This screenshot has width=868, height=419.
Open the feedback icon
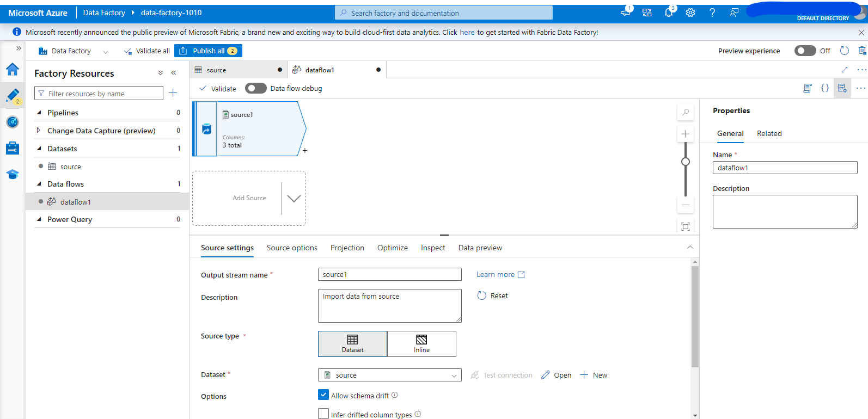point(734,13)
